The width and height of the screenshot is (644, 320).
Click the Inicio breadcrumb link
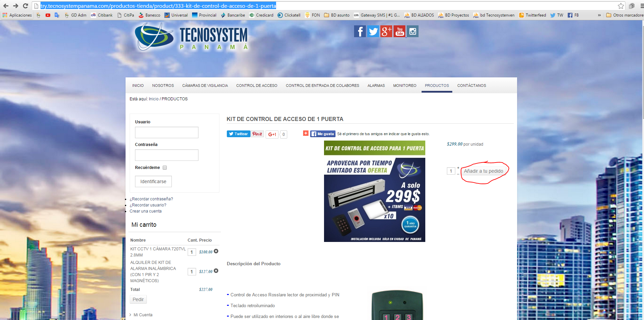[154, 99]
